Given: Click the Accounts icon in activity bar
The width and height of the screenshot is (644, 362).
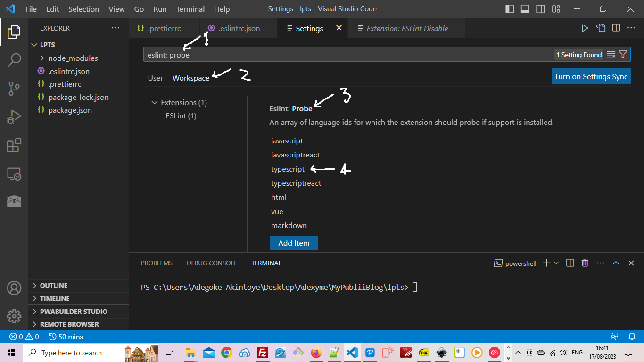Looking at the screenshot, I should coord(14,288).
